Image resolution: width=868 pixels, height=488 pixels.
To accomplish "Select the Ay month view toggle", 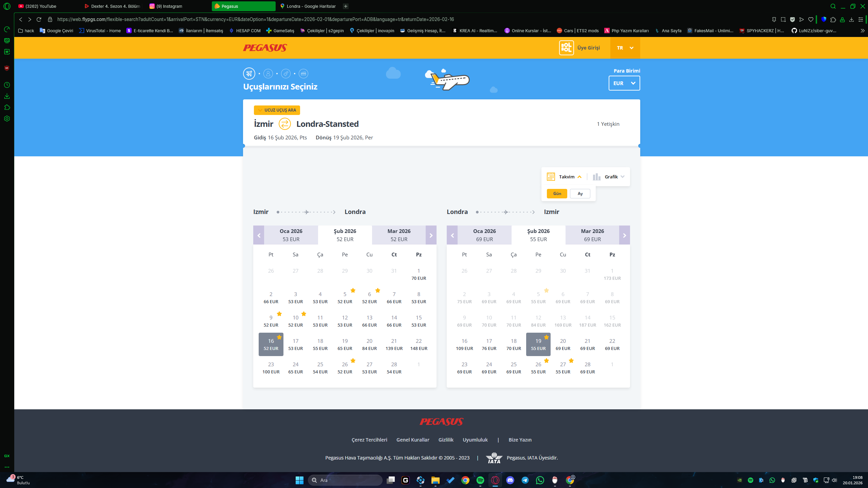I will [x=580, y=194].
